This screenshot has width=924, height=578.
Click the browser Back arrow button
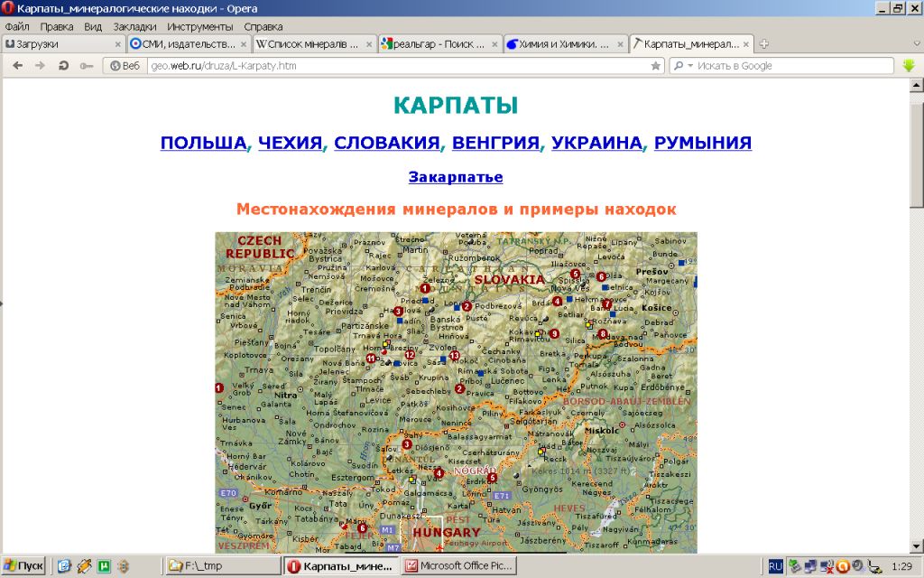(x=16, y=66)
